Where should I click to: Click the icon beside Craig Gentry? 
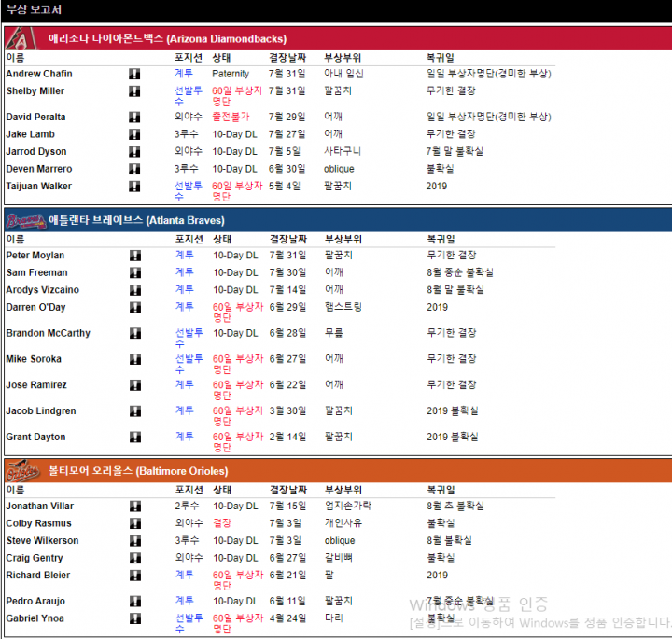point(135,558)
